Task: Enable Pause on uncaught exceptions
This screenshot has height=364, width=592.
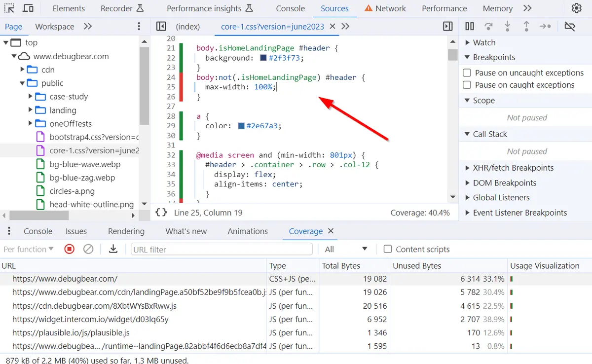Action: (467, 73)
